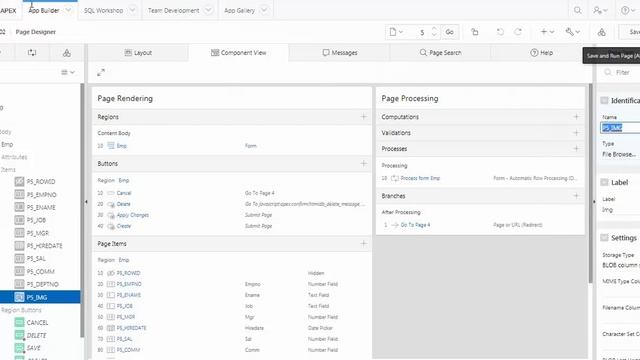Collapse the left pane with splitter arrow
Image resolution: width=640 pixels, height=360 pixels.
click(86, 202)
